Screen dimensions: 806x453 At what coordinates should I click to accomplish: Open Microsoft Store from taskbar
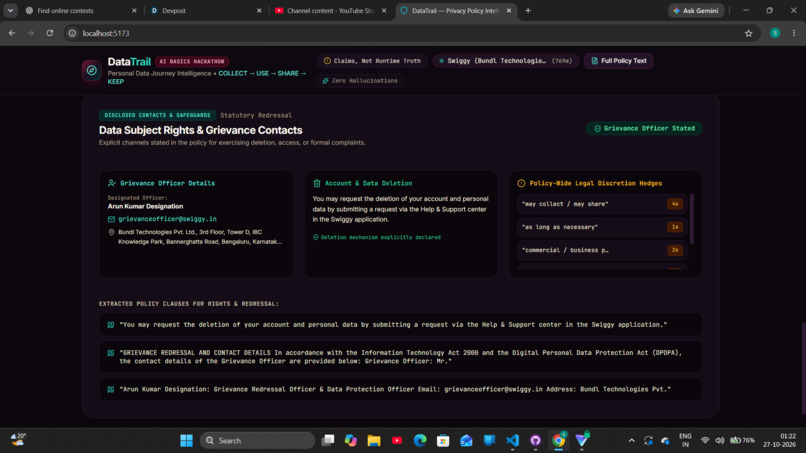(x=443, y=441)
